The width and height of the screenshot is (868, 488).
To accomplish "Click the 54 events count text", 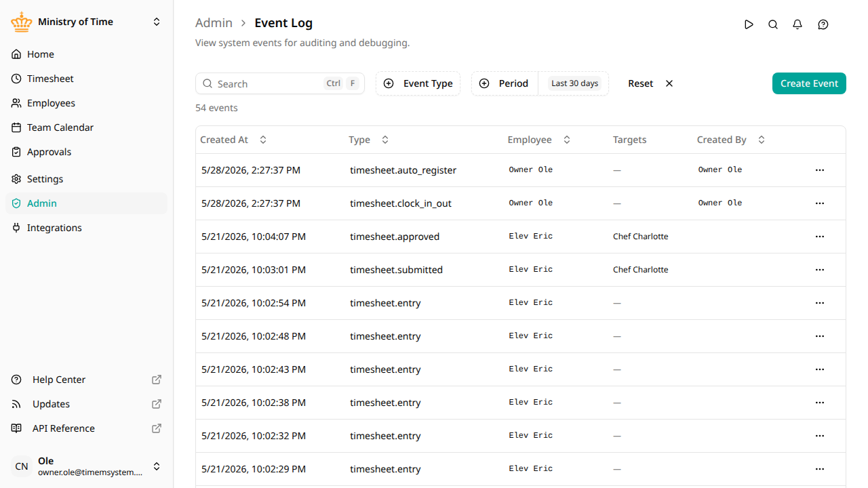I will pos(216,108).
